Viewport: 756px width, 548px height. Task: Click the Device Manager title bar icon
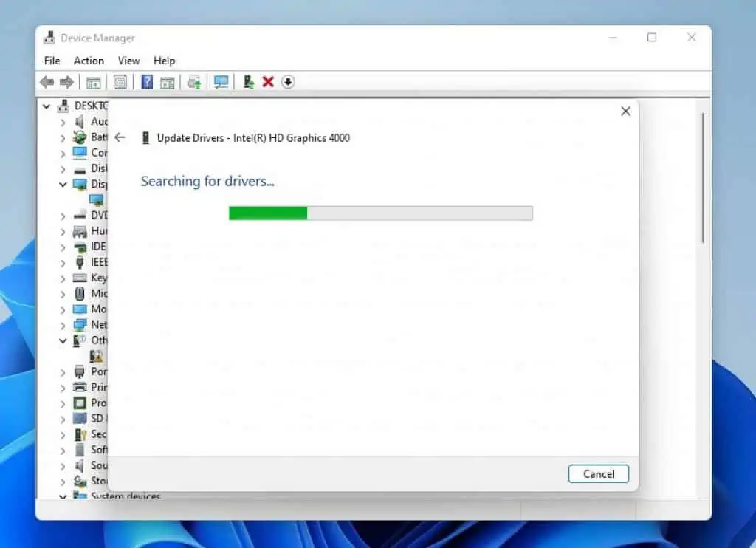49,37
